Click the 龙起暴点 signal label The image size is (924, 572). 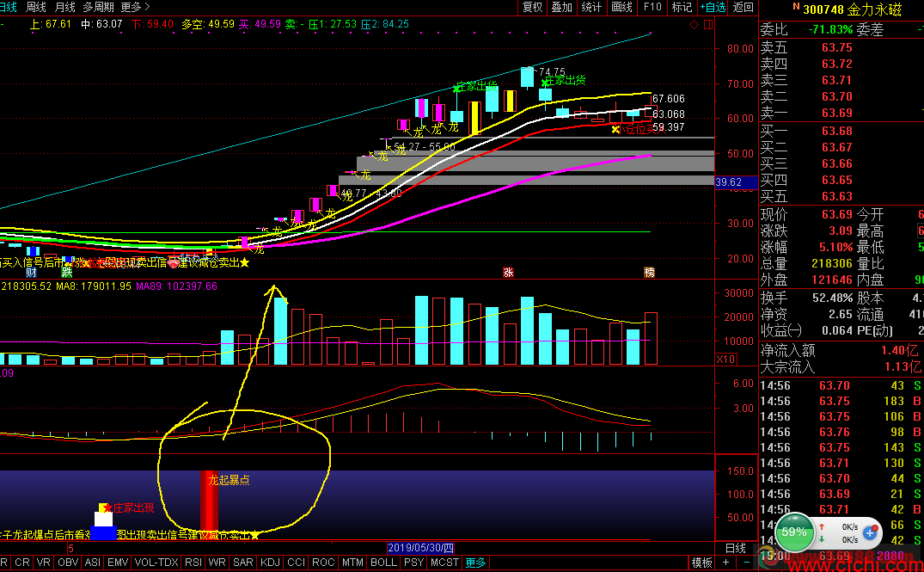(x=229, y=481)
